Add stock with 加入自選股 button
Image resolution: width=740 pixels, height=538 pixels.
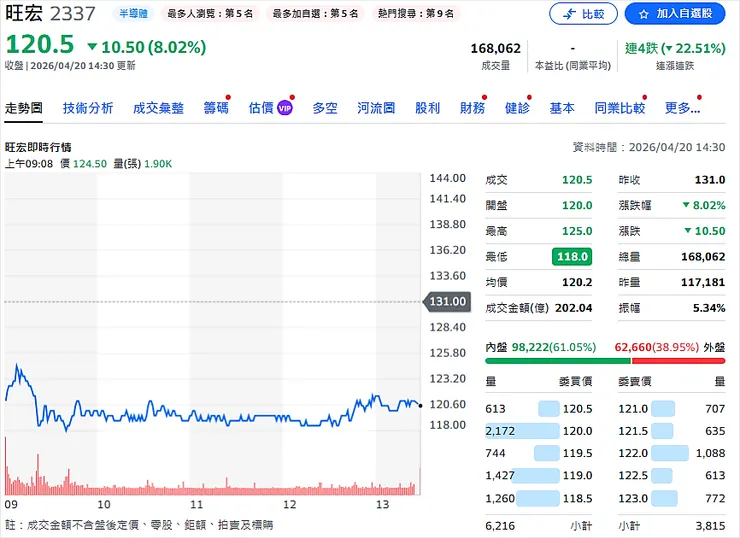click(675, 14)
